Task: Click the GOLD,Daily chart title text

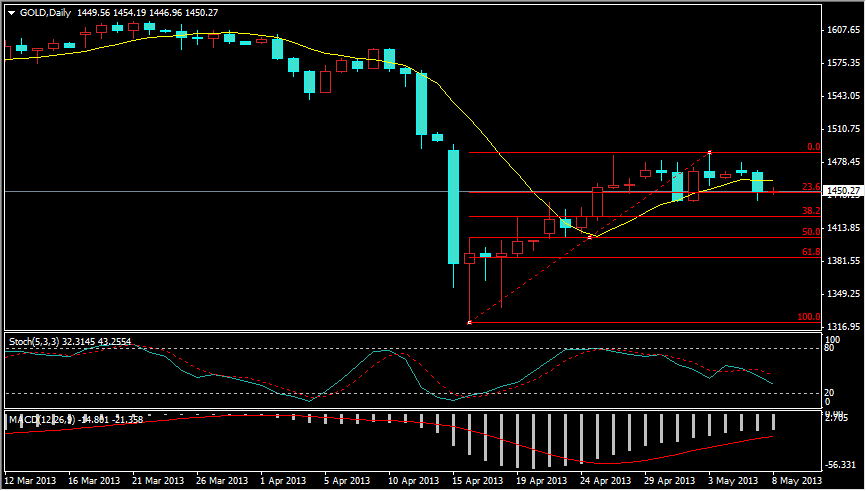Action: (x=45, y=12)
